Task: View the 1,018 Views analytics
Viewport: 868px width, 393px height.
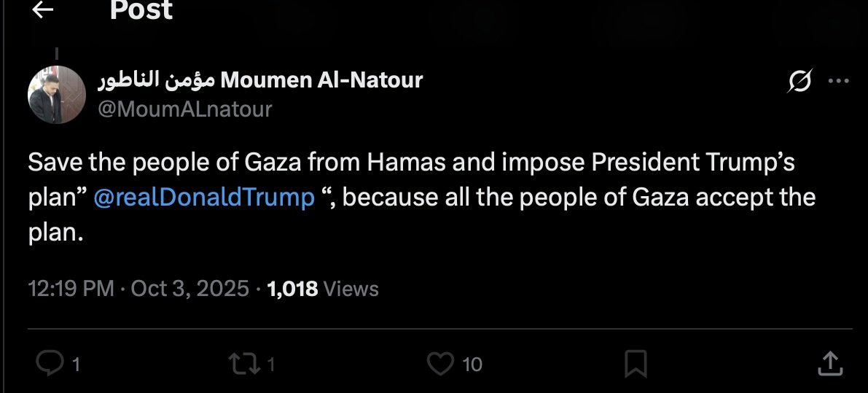Action: [323, 289]
